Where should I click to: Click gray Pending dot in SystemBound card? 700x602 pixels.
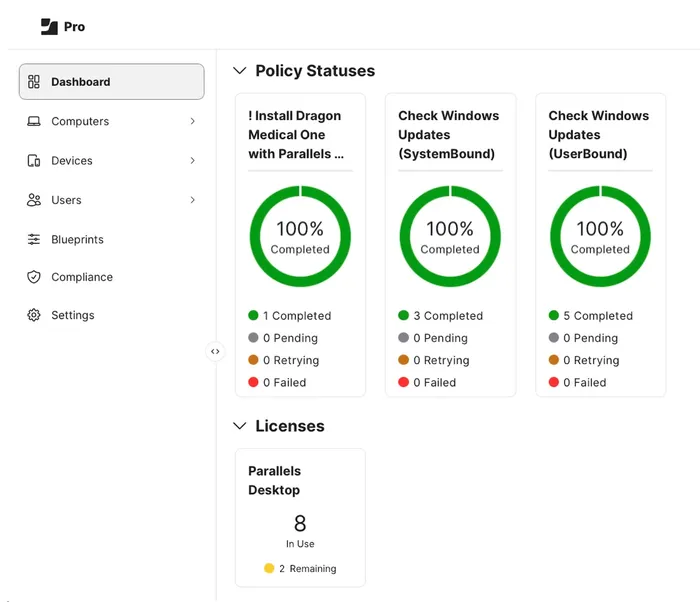tap(404, 338)
